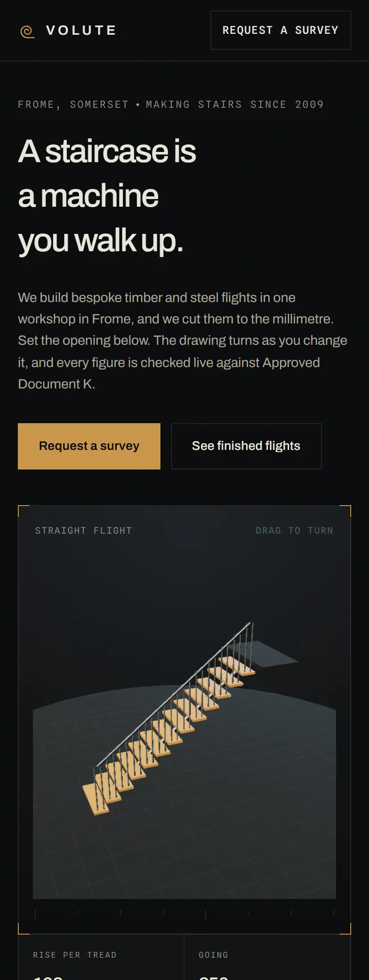Click the header REQUEST A SURVEY button
This screenshot has height=980, width=369.
[280, 30]
